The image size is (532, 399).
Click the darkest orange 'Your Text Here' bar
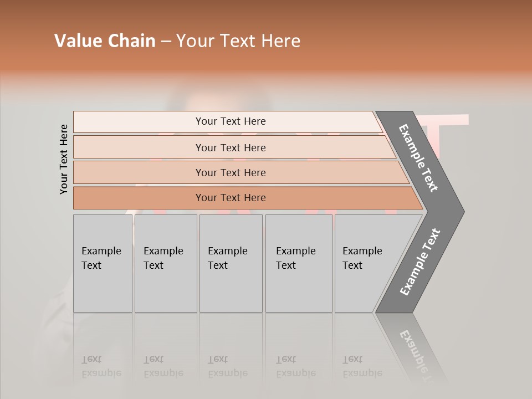pyautogui.click(x=230, y=198)
